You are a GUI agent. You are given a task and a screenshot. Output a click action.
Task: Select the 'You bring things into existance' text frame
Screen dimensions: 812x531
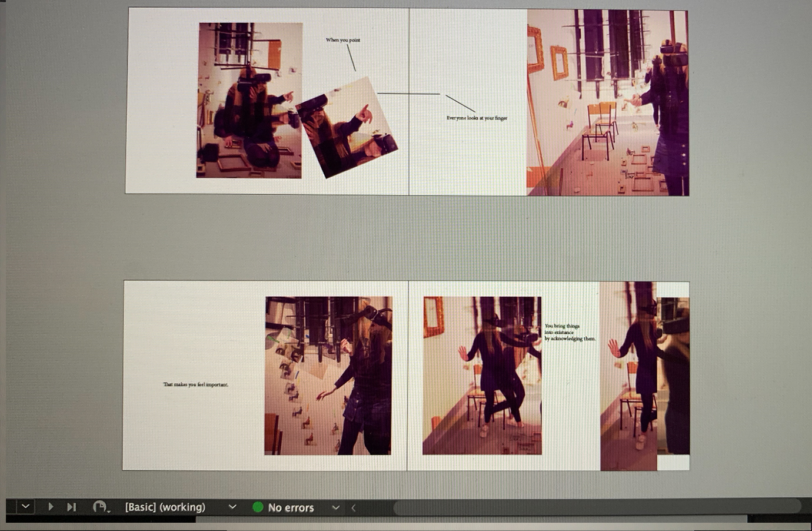coord(570,332)
